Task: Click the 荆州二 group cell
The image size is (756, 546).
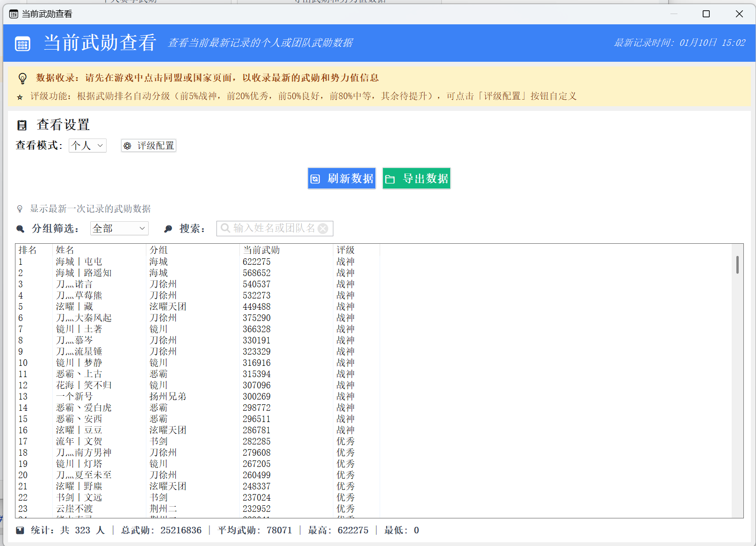Action: pyautogui.click(x=163, y=509)
